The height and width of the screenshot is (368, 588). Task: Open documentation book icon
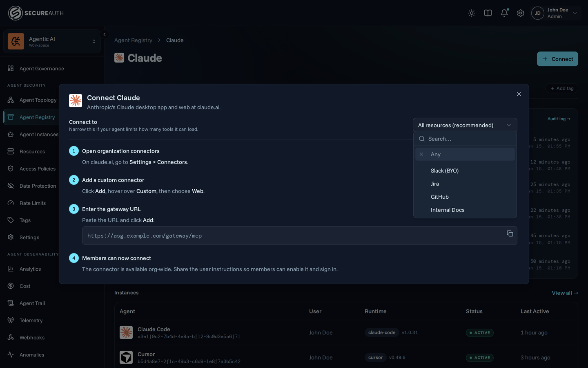[488, 13]
